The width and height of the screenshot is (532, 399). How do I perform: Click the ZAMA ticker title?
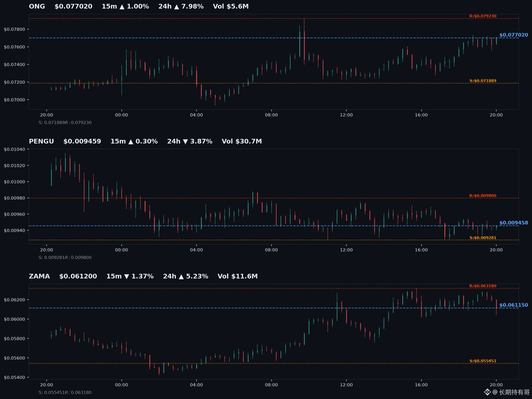(x=39, y=276)
